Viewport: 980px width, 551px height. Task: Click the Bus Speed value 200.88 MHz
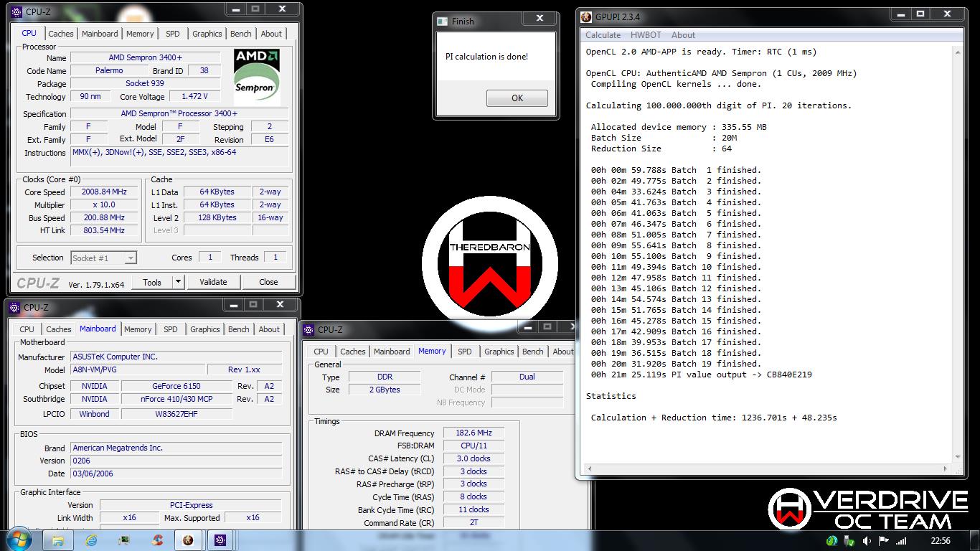coord(105,217)
